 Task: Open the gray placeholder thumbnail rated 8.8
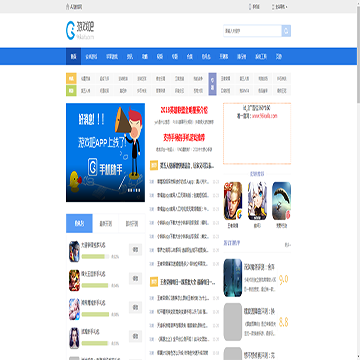click(233, 322)
